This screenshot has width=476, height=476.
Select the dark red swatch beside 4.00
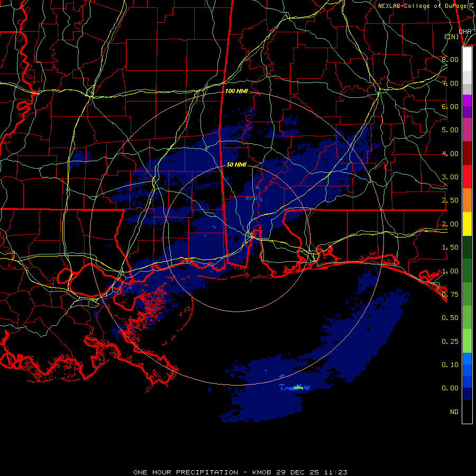[467, 153]
